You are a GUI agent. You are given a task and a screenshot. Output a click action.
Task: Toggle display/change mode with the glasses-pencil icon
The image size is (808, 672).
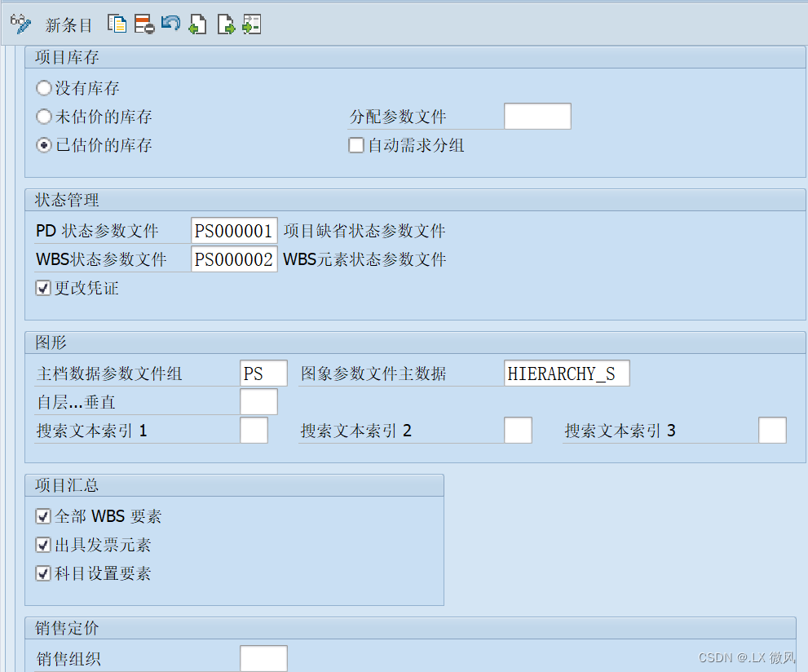(x=20, y=23)
